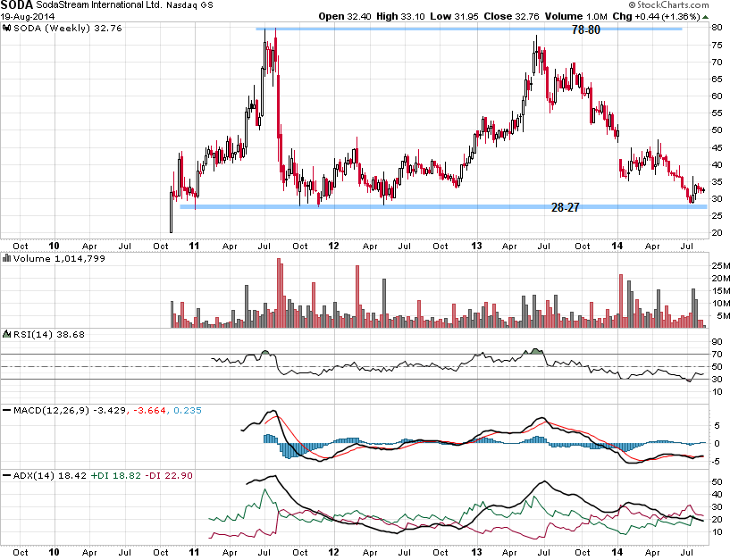Click the RSI(14) 38.68 label
730x560 pixels.
coord(49,334)
